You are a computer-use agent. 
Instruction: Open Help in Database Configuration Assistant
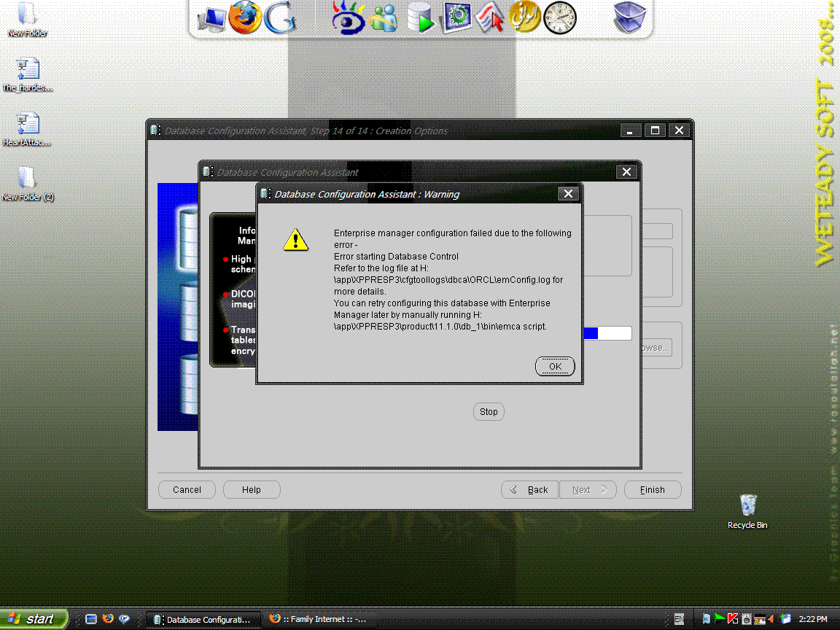click(252, 490)
